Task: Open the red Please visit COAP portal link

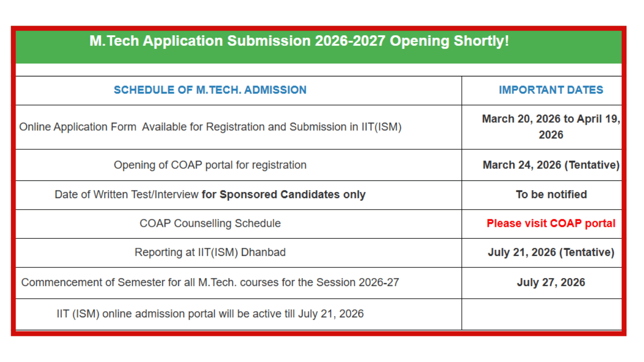Action: click(551, 223)
